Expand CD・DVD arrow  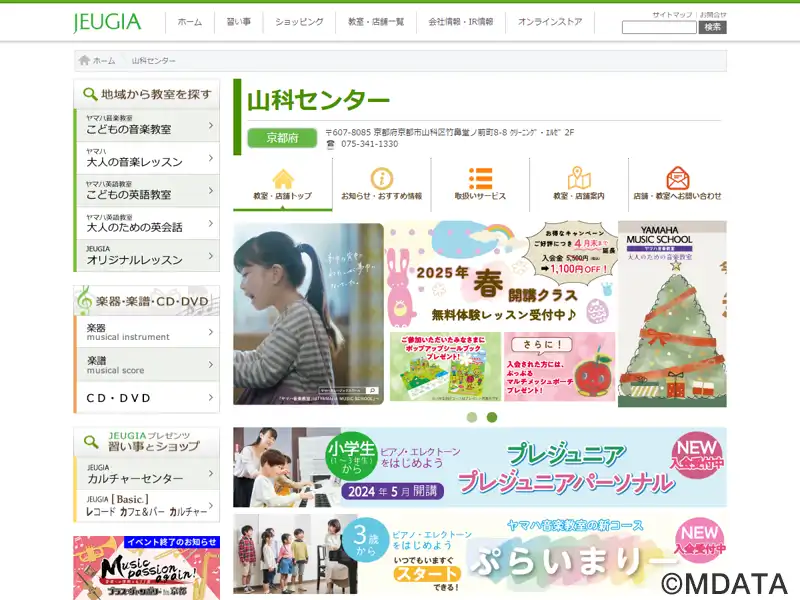coord(211,397)
